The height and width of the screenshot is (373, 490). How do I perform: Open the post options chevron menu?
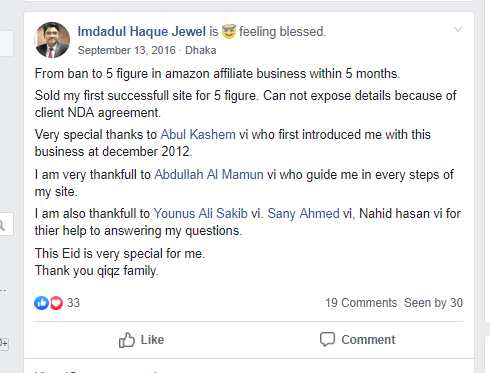coord(458,30)
